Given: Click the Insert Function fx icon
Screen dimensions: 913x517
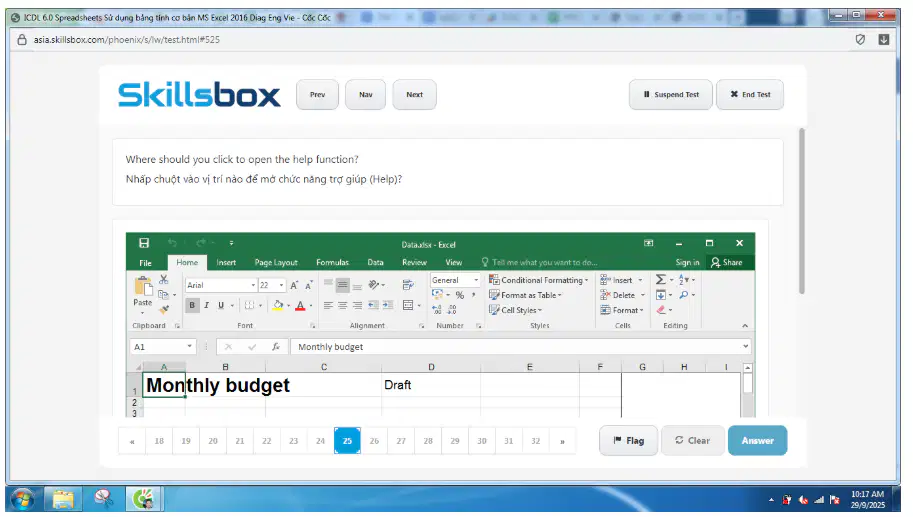Looking at the screenshot, I should 276,347.
